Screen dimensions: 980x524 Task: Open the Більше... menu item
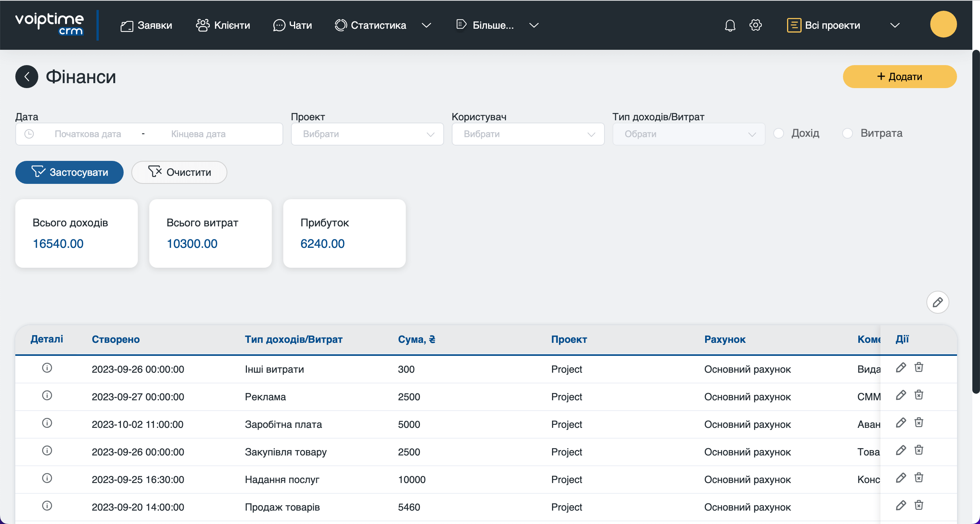(x=485, y=25)
